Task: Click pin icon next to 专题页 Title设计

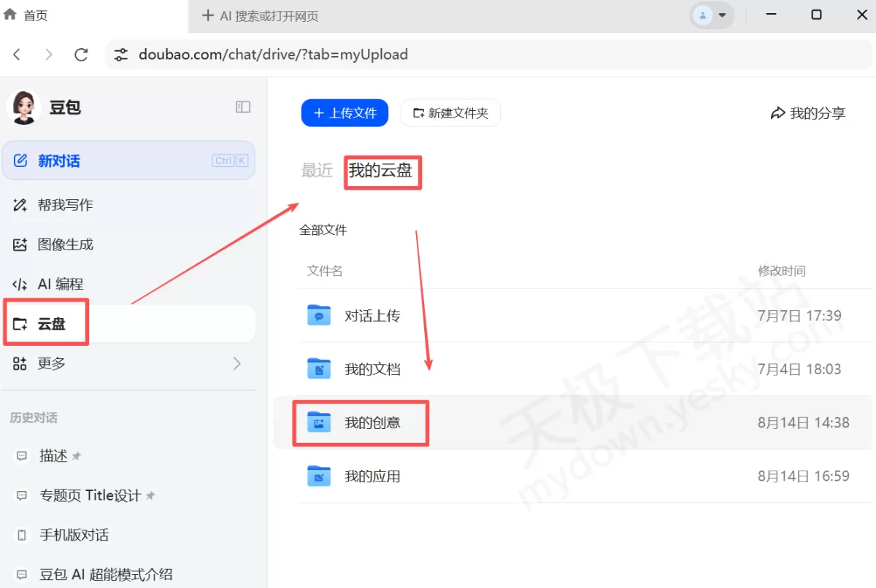Action: pyautogui.click(x=150, y=495)
